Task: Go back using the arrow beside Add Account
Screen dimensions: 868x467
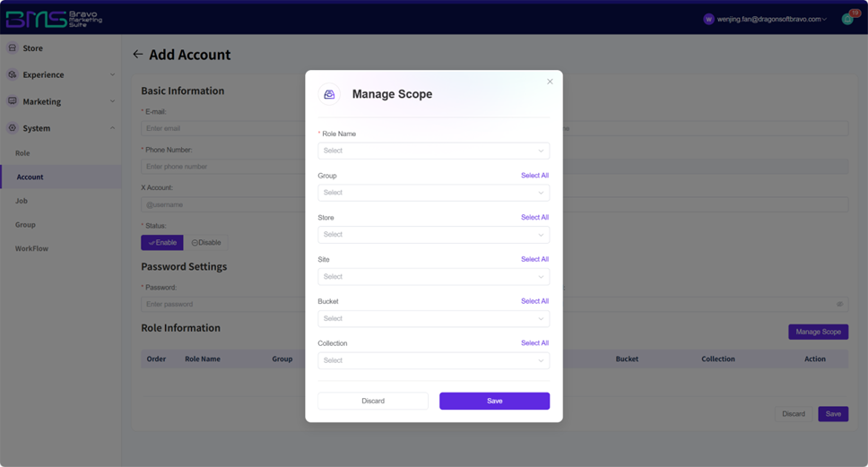Action: pos(138,54)
